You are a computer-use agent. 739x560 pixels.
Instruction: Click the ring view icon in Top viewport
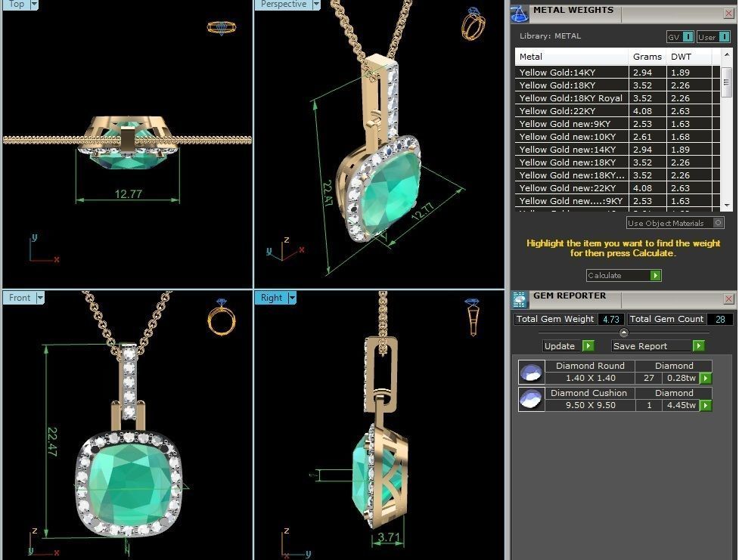point(222,27)
